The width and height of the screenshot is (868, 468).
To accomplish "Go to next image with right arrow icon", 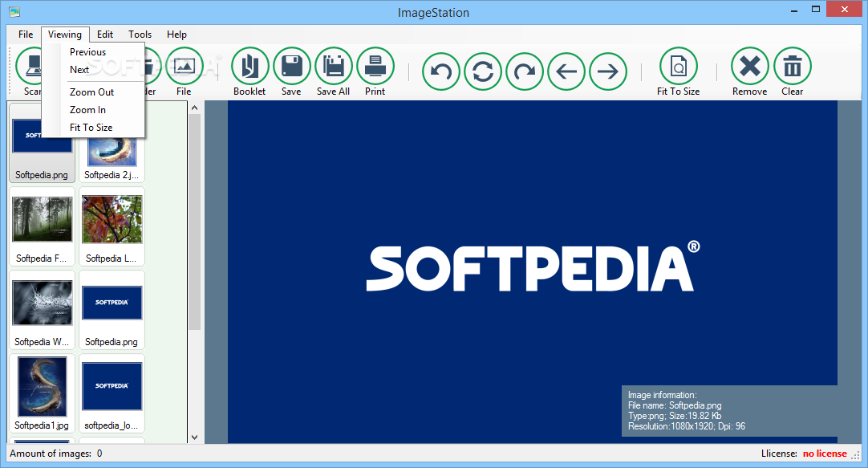I will (x=608, y=71).
